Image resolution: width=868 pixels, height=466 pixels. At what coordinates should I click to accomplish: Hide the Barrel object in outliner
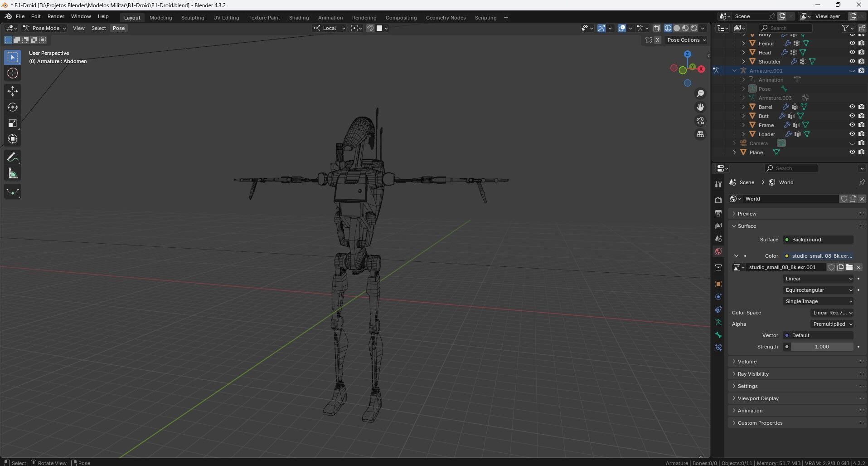click(852, 107)
